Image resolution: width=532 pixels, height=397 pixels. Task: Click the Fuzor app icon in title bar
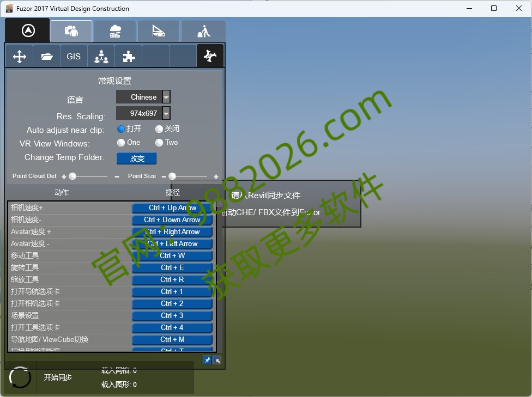click(x=9, y=8)
